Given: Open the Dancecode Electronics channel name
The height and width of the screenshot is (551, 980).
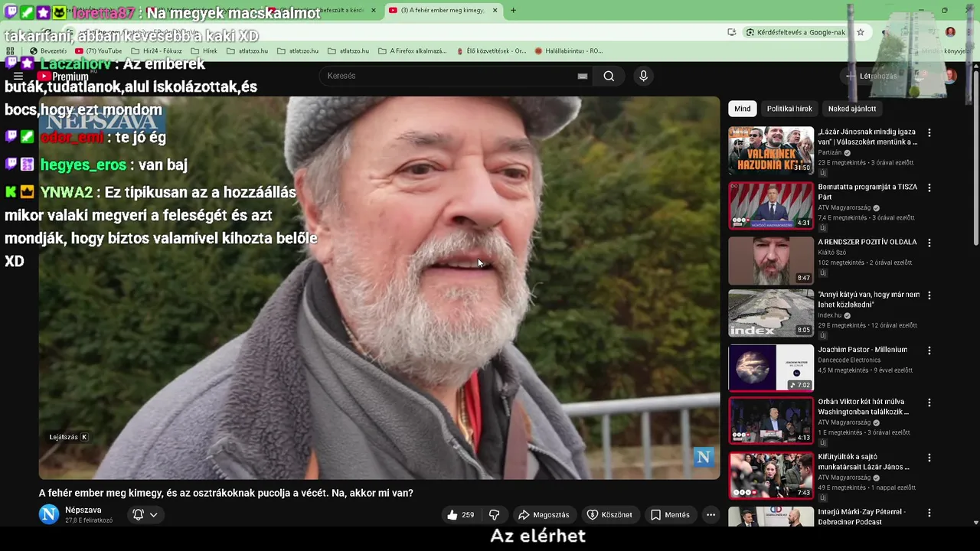Looking at the screenshot, I should click(849, 360).
